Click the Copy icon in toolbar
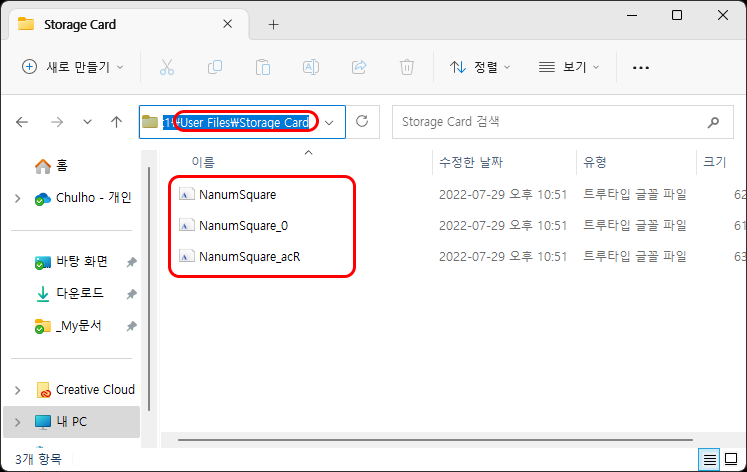The image size is (747, 472). pyautogui.click(x=215, y=67)
